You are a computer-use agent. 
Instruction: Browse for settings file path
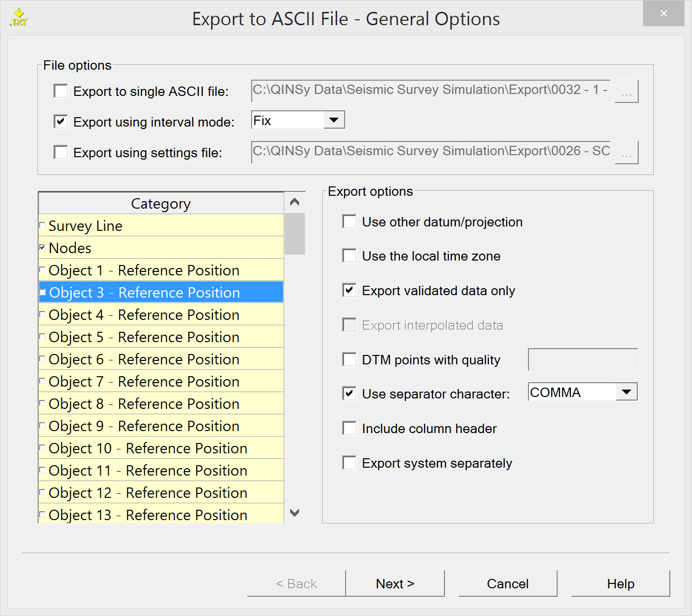pos(626,153)
